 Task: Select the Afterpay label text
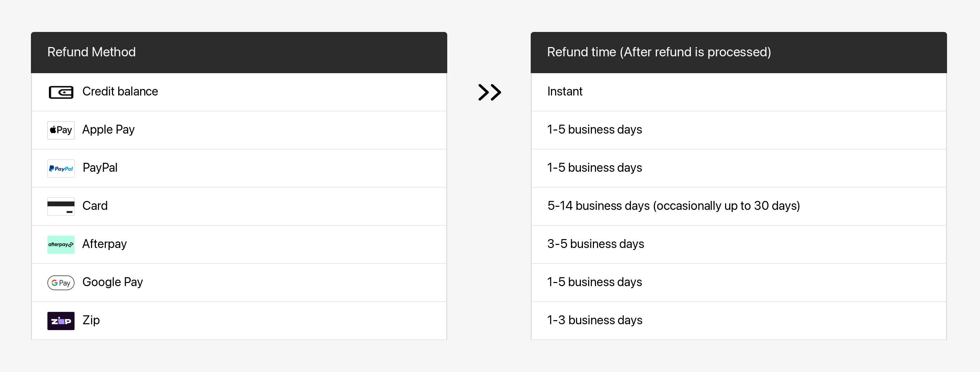tap(105, 244)
